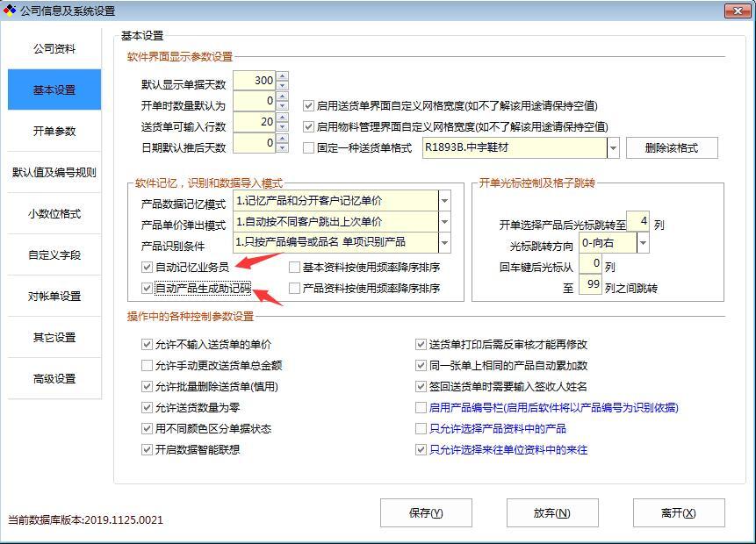The width and height of the screenshot is (756, 544).
Task: Close the 公司信息及系统设置 window
Action: click(x=738, y=11)
